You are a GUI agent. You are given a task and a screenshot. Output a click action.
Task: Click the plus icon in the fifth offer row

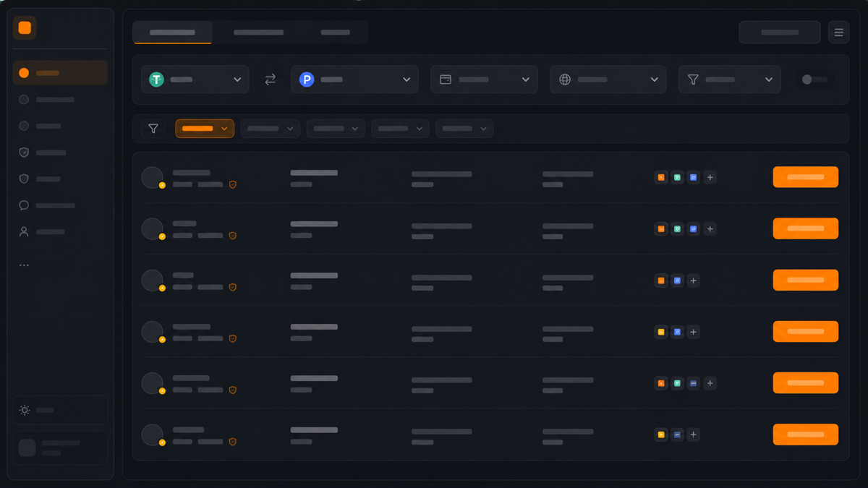pyautogui.click(x=710, y=383)
